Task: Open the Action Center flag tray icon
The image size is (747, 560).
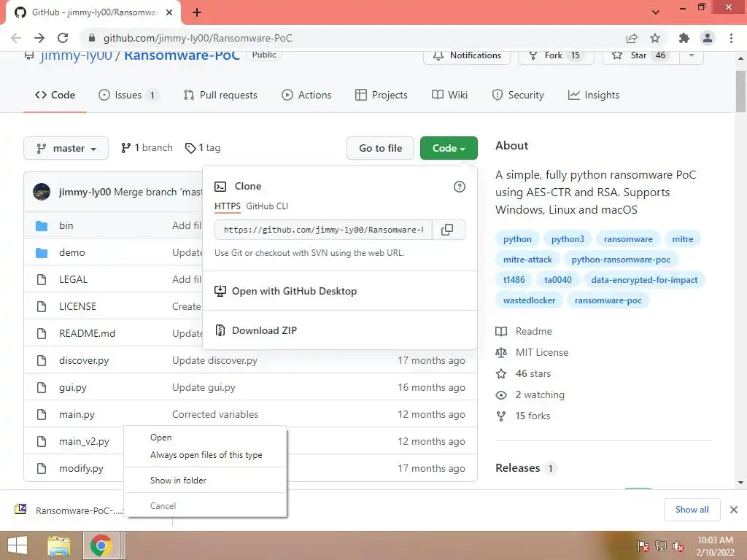Action: pos(643,546)
